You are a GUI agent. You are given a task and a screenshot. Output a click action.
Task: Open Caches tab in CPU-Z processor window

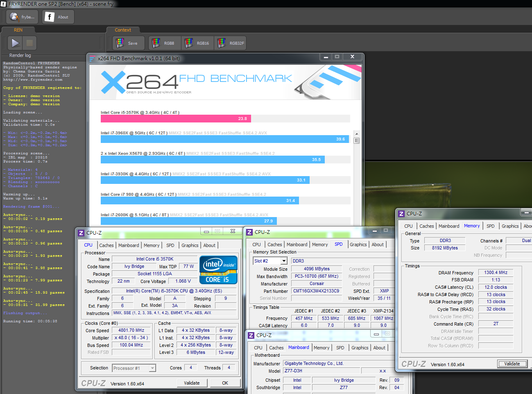[x=106, y=245]
